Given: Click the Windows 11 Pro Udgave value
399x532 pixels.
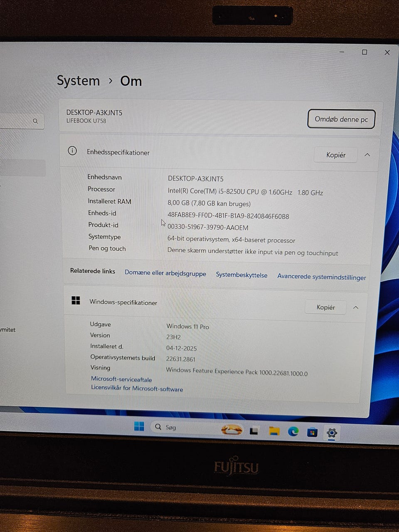Looking at the screenshot, I should coord(188,327).
